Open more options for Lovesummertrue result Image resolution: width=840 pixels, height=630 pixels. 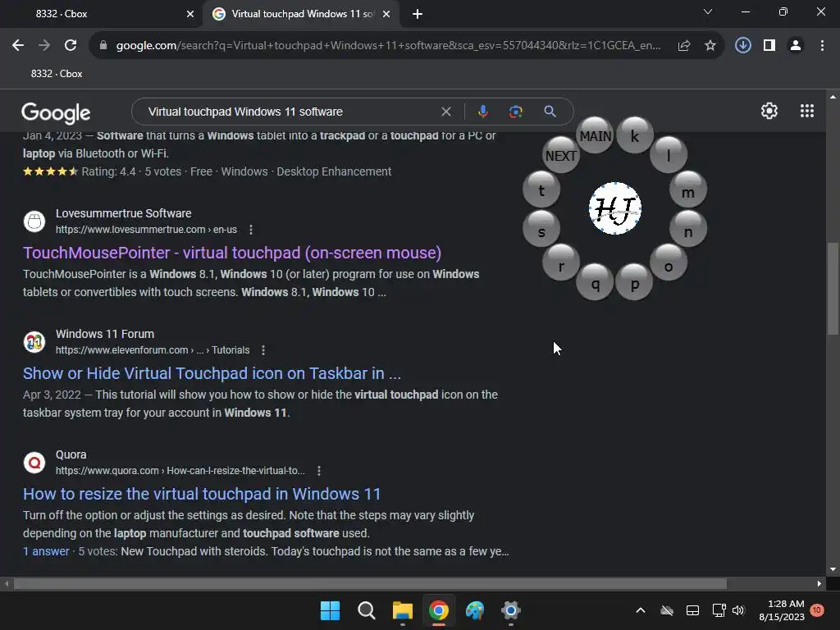pos(251,230)
